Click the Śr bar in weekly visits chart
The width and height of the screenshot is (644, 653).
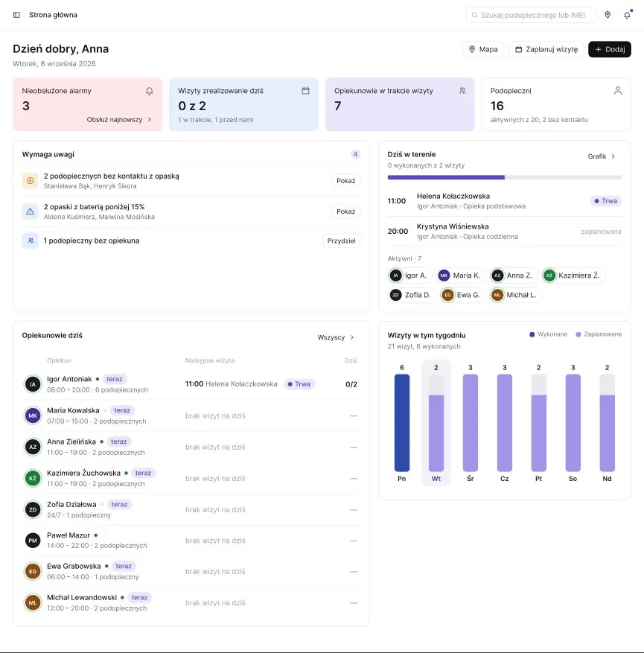pyautogui.click(x=471, y=423)
